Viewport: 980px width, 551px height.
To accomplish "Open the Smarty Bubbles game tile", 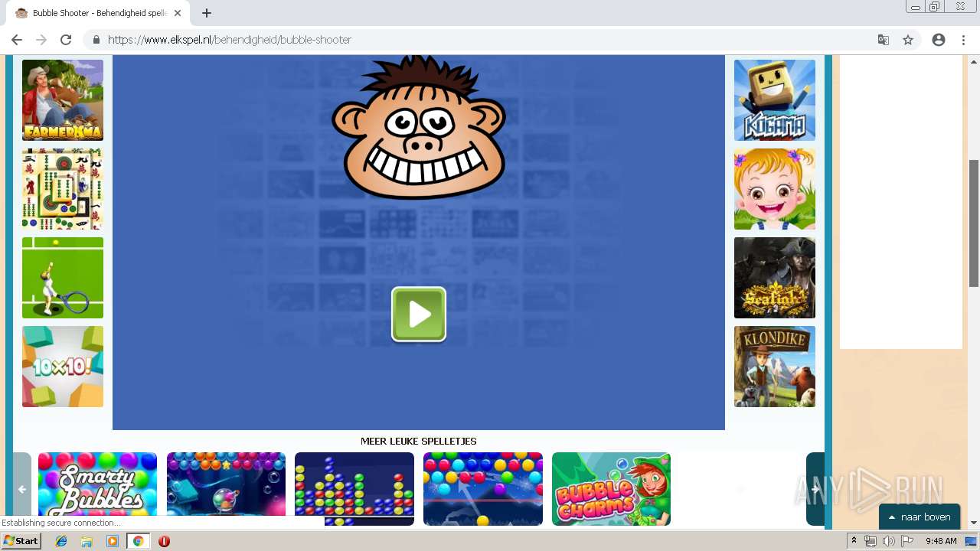I will tap(97, 489).
